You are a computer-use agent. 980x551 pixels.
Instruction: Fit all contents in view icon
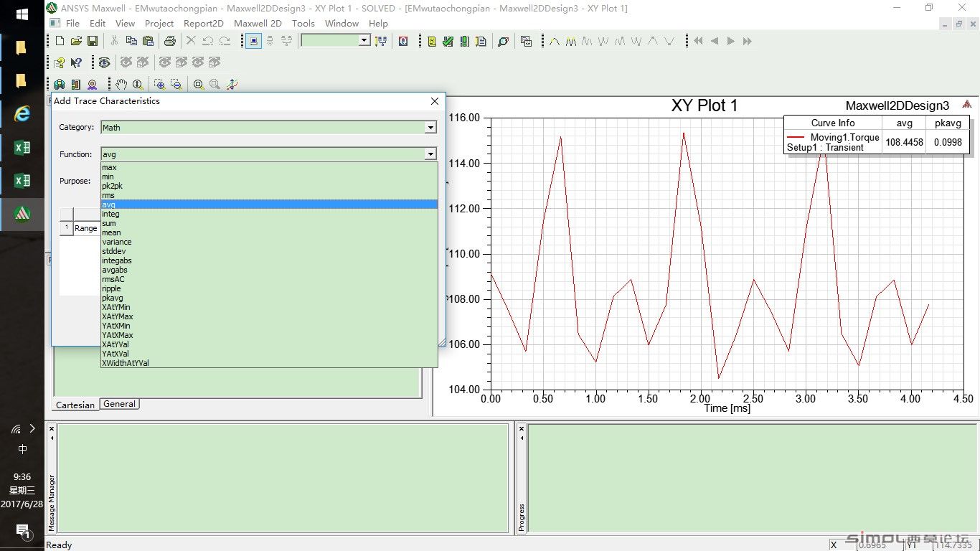point(198,84)
